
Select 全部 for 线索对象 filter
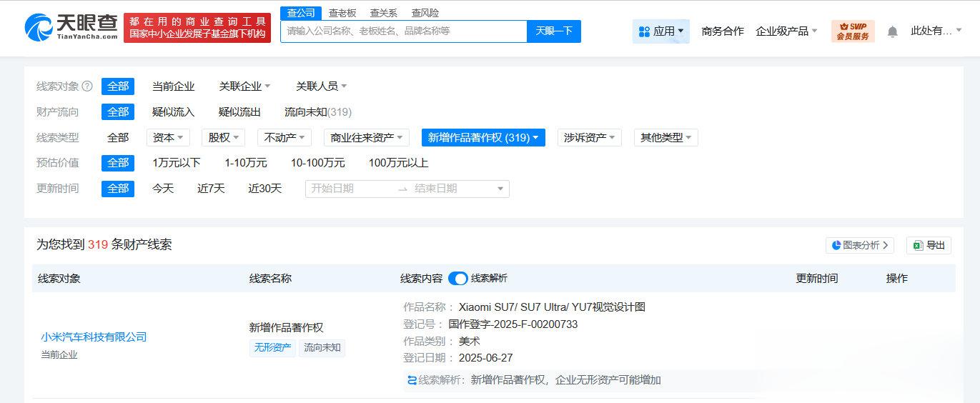pyautogui.click(x=118, y=86)
